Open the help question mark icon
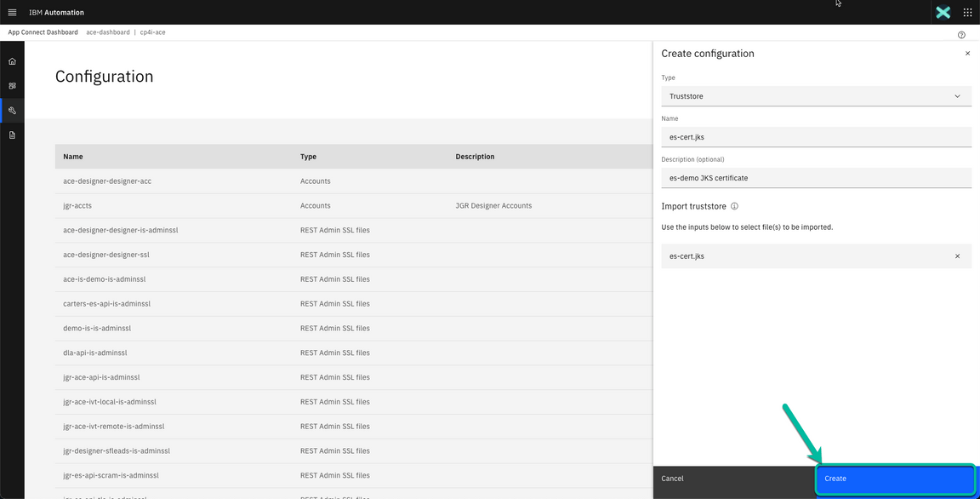 pos(961,34)
